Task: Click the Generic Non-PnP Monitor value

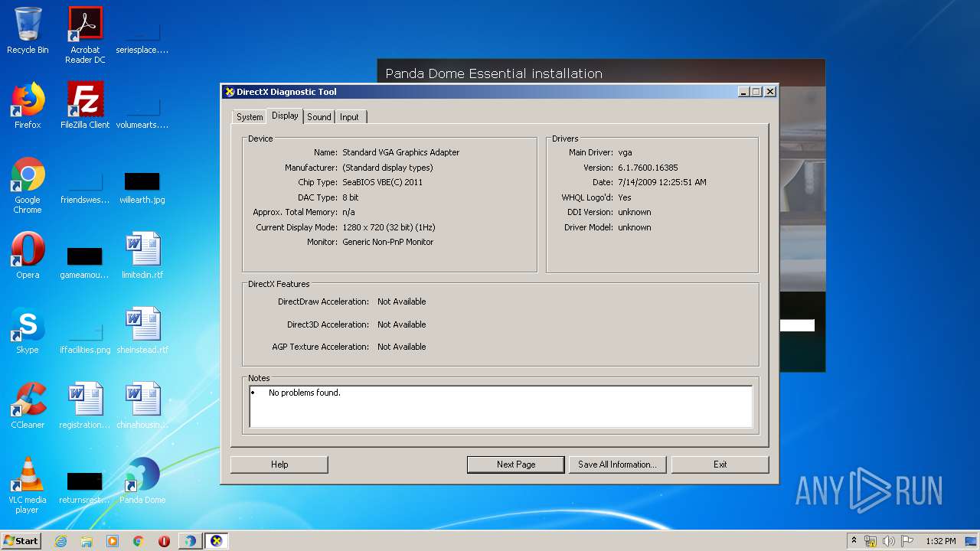Action: click(387, 242)
